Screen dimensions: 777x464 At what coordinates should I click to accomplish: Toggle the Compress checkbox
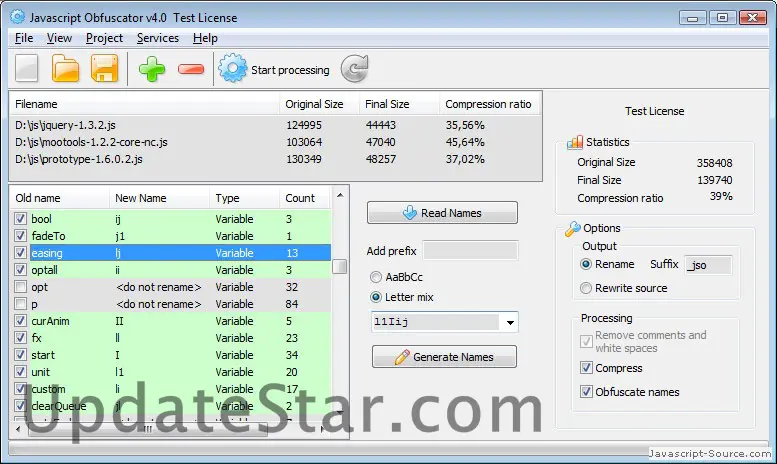[586, 368]
